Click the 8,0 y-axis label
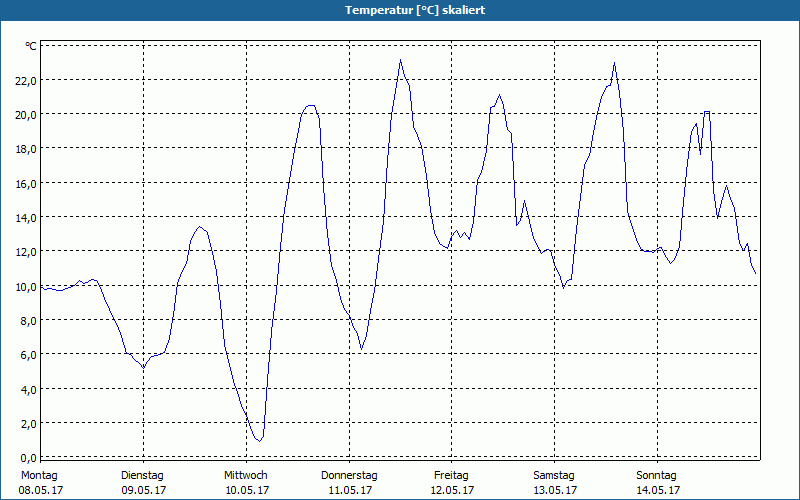This screenshot has height=500, width=800. pos(29,321)
